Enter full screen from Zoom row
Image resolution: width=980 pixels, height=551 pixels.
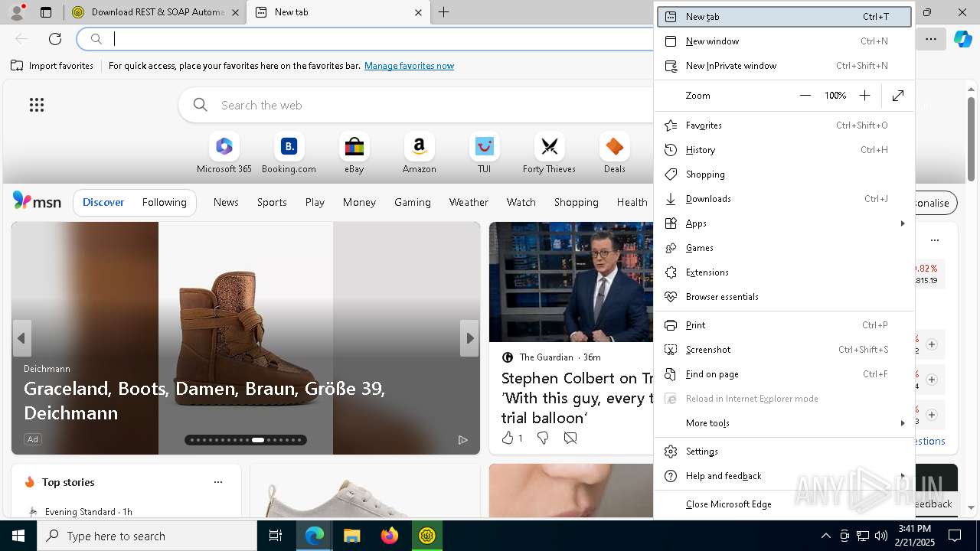[898, 96]
